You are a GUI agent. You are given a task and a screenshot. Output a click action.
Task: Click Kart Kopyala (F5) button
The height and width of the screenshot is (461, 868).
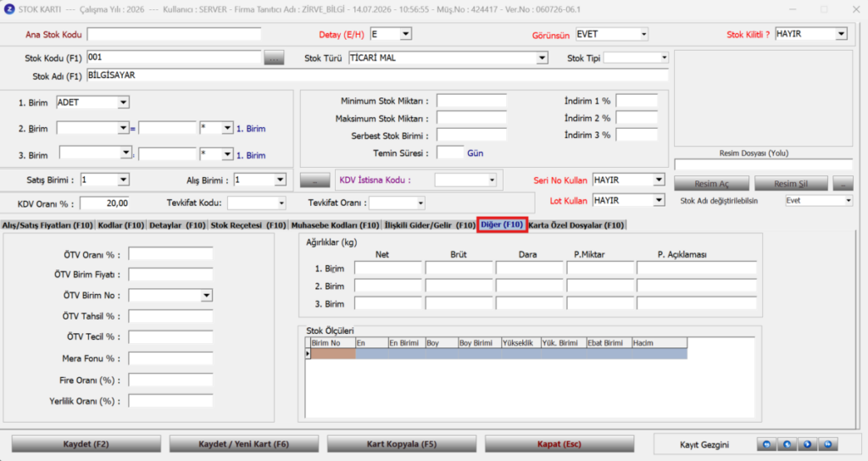402,444
